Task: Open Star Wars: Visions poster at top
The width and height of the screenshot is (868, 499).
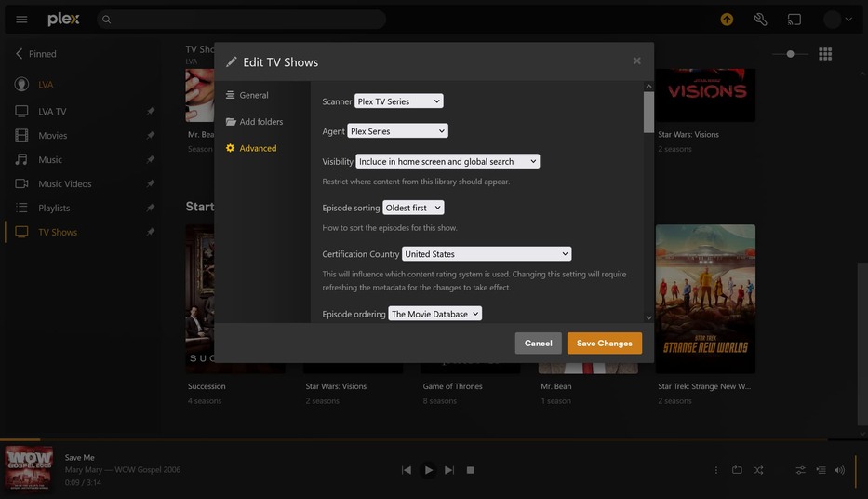Action: pyautogui.click(x=705, y=95)
